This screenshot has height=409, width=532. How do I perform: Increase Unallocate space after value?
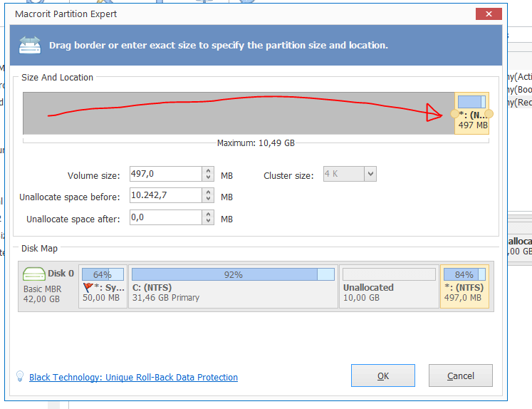click(x=208, y=214)
